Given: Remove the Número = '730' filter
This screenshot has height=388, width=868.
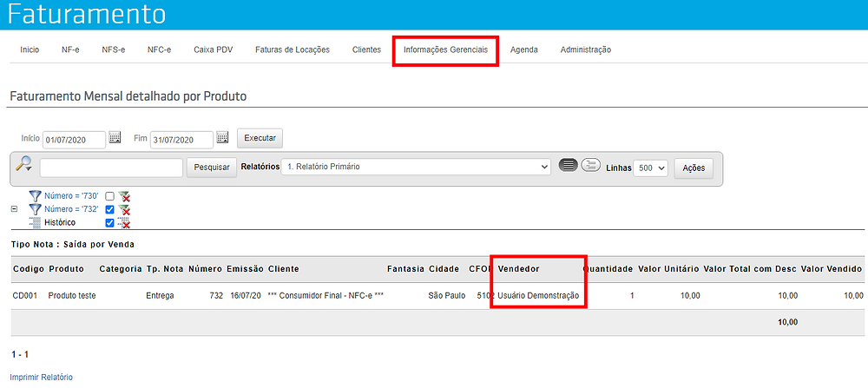Looking at the screenshot, I should 124,196.
